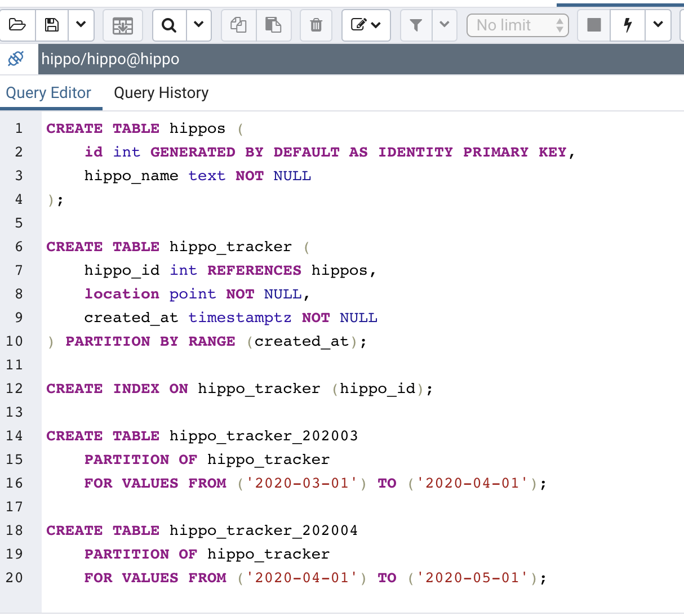Switch to the Query History tab
The width and height of the screenshot is (684, 616).
[x=161, y=92]
